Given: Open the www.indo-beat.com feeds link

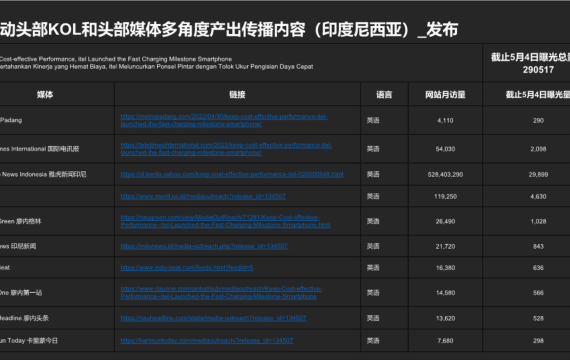Looking at the screenshot, I should pos(187,268).
